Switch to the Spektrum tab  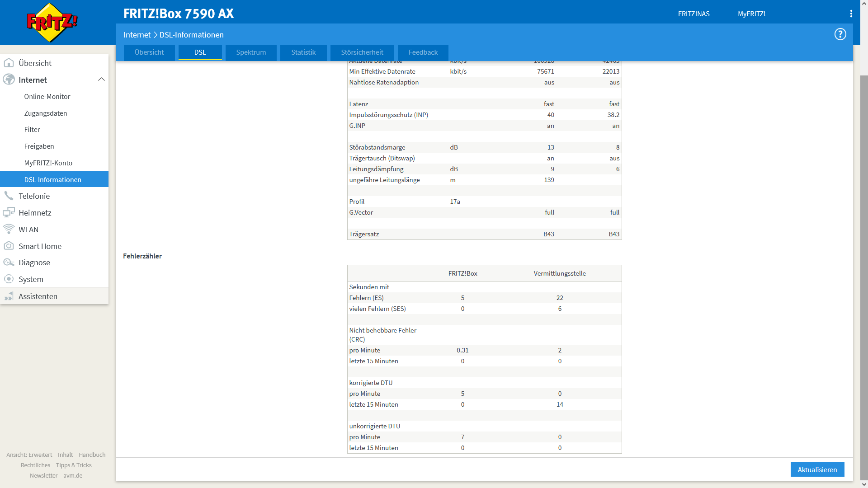coord(251,52)
